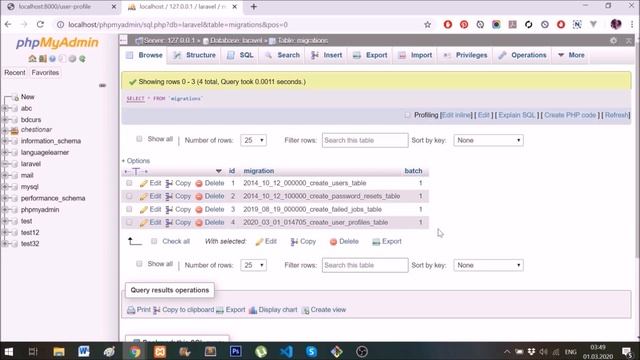Open upper Number of rows dropdown
This screenshot has height=360, width=640.
[x=253, y=140]
